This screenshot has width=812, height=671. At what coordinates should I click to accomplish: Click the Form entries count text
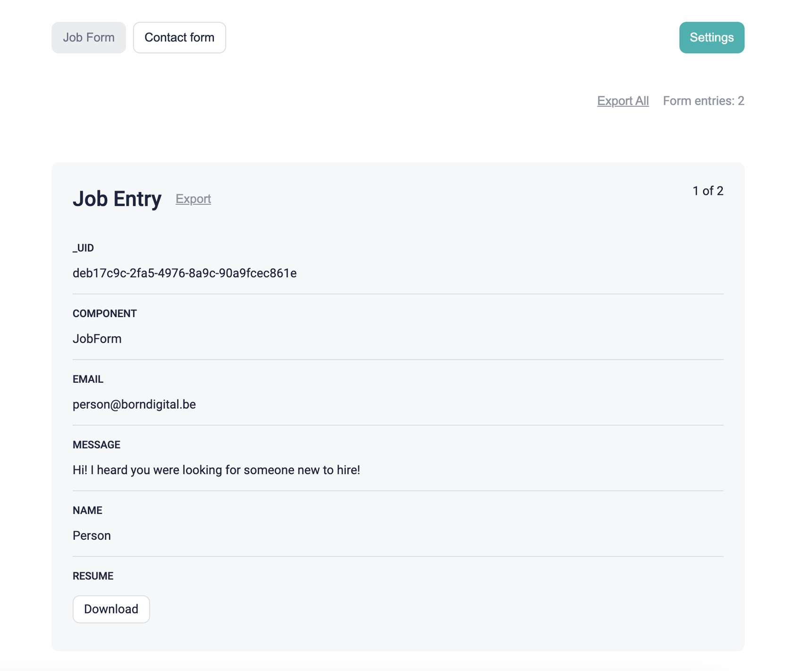click(x=703, y=101)
